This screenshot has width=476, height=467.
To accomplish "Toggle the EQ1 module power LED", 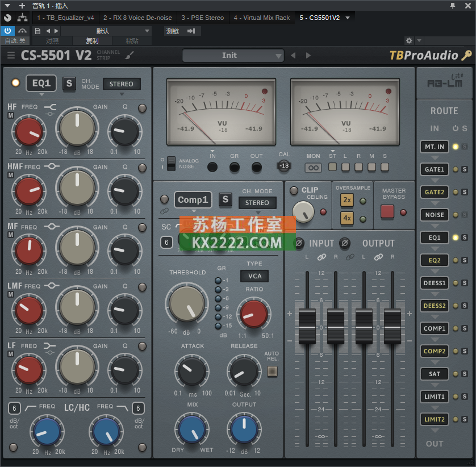I will [x=15, y=83].
